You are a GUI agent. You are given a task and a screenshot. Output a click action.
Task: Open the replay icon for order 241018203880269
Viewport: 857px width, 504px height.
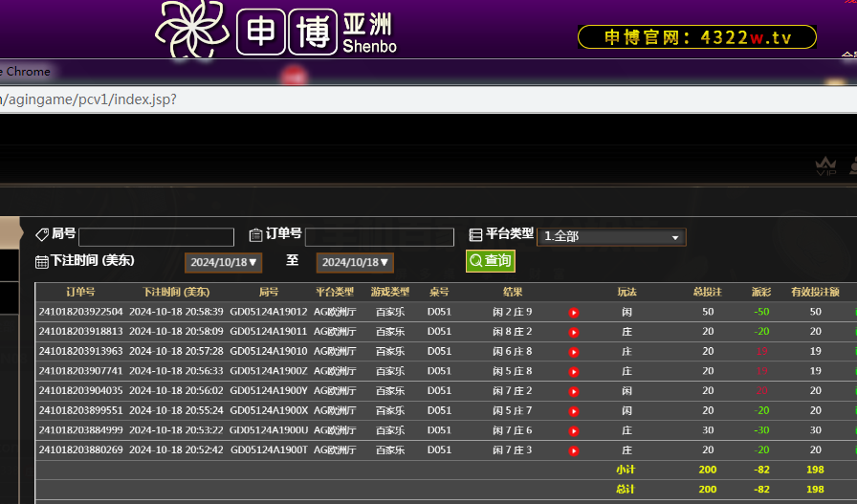pyautogui.click(x=574, y=450)
